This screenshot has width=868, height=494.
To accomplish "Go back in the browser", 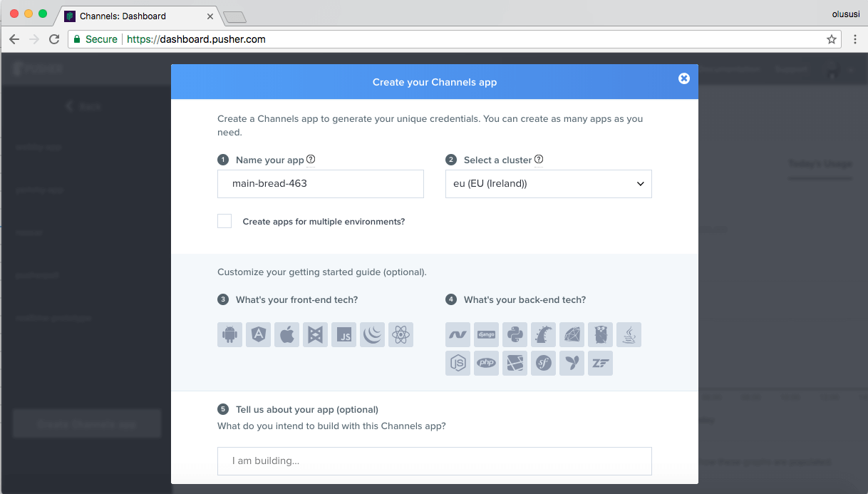I will coord(14,39).
